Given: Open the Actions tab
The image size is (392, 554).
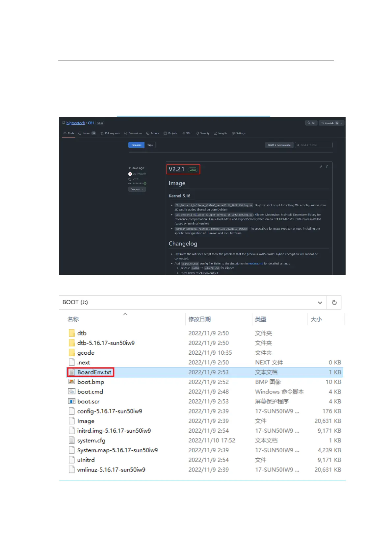Looking at the screenshot, I should [153, 133].
